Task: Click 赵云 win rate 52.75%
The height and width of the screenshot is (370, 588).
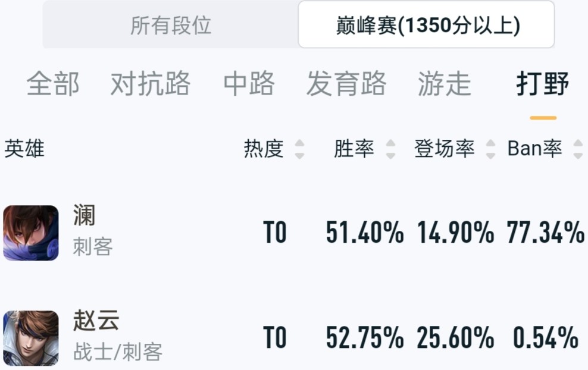Action: click(x=364, y=337)
